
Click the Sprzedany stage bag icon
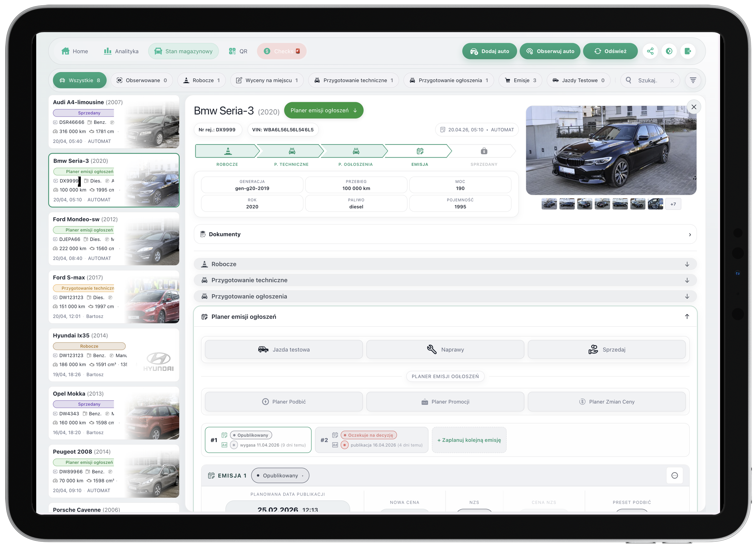[x=484, y=151]
